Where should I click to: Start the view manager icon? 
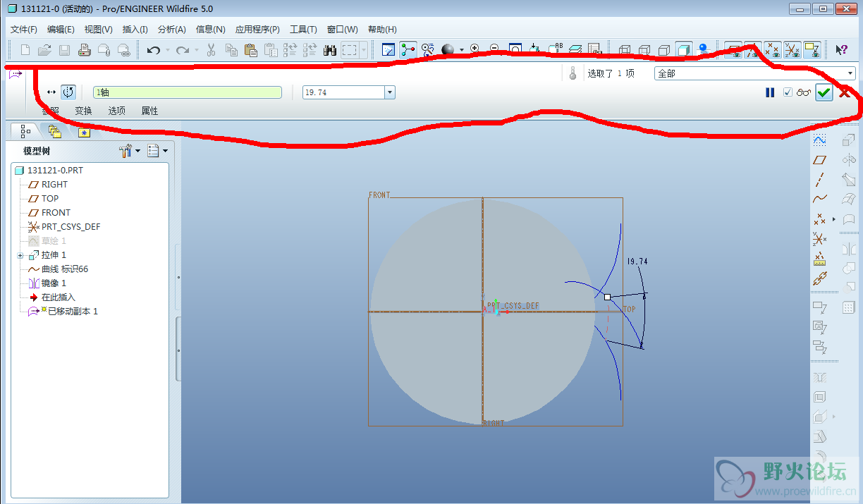594,49
